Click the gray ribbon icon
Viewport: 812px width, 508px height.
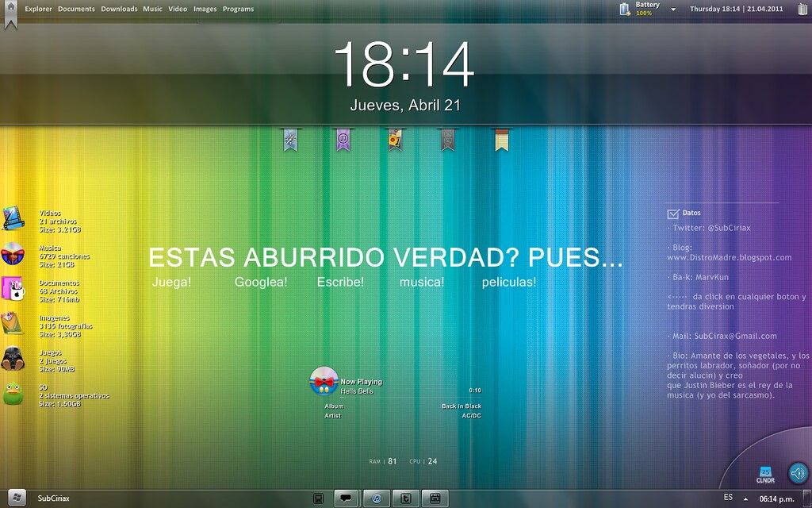point(448,140)
